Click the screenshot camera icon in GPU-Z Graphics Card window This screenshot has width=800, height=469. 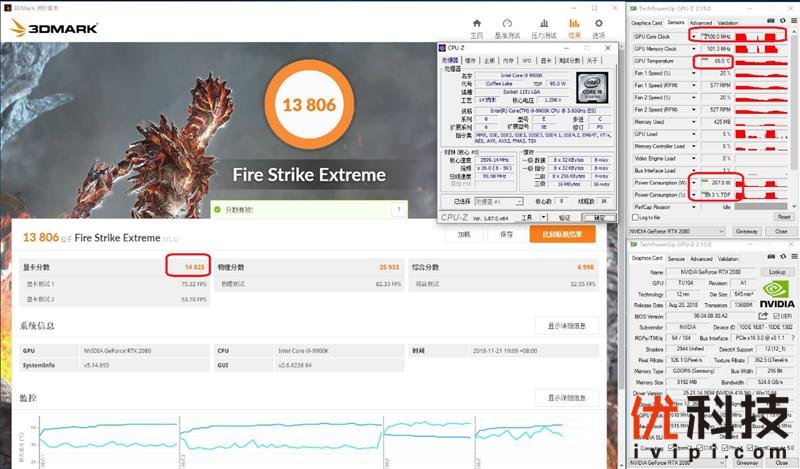[770, 257]
